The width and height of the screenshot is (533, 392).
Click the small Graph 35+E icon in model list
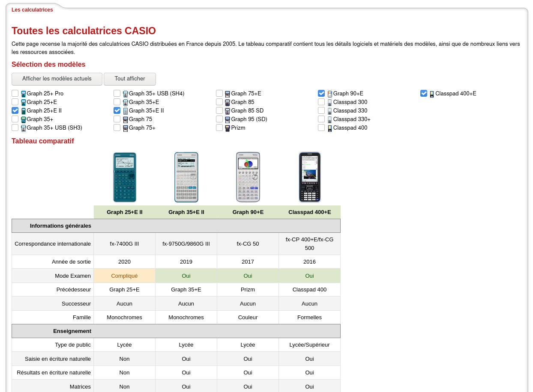(x=126, y=102)
